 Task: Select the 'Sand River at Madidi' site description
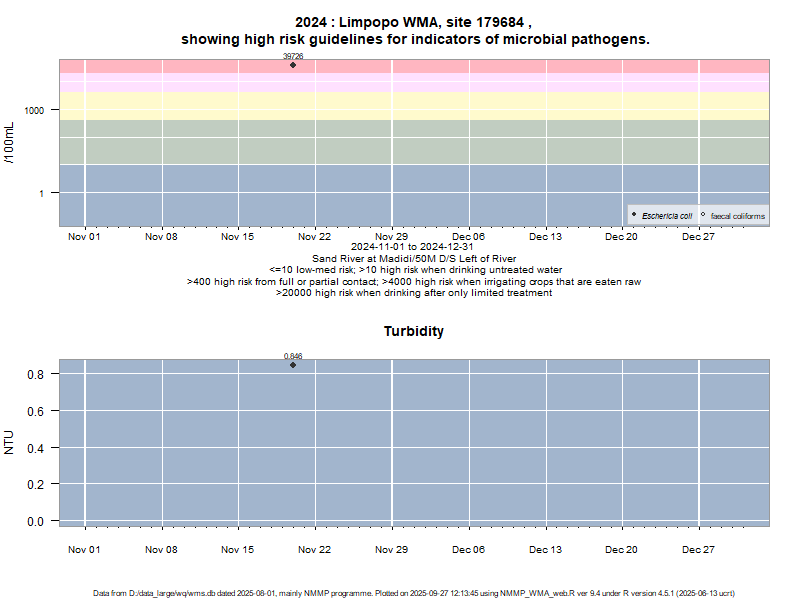pos(414,258)
